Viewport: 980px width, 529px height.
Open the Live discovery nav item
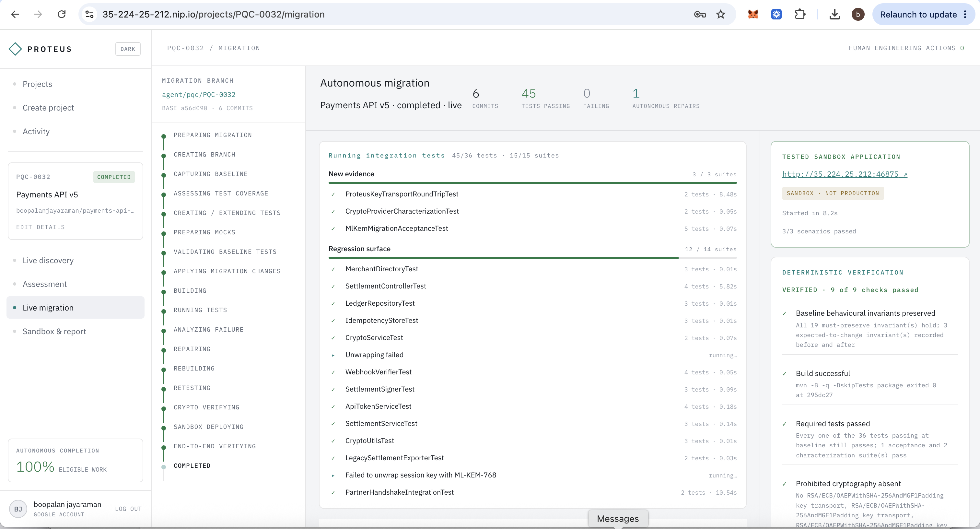[x=48, y=260]
